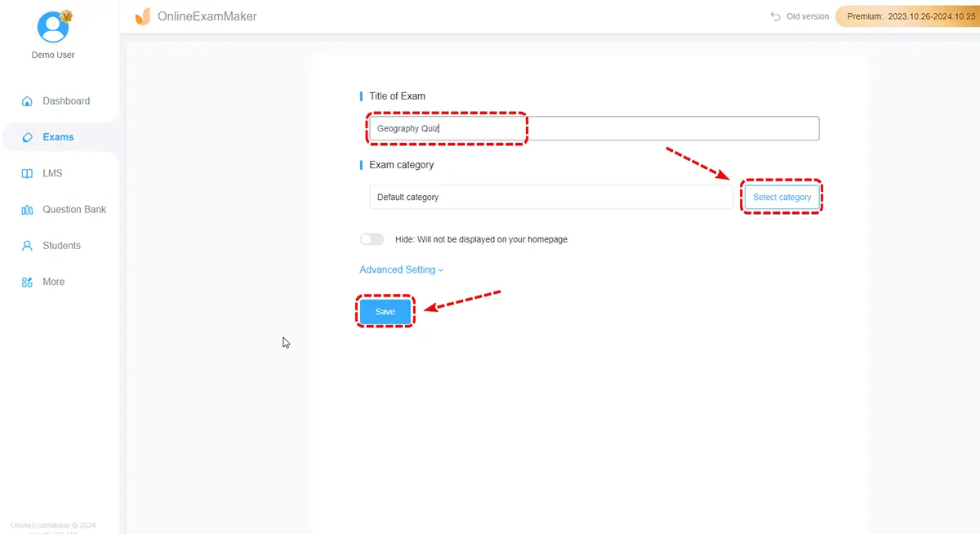
Task: Click the Old version undo arrow icon
Action: (776, 16)
